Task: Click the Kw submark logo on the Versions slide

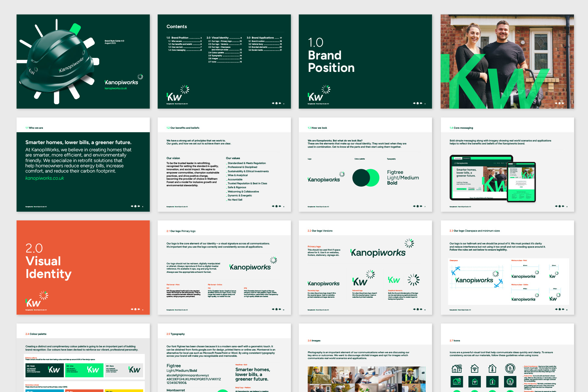Action: [359, 281]
